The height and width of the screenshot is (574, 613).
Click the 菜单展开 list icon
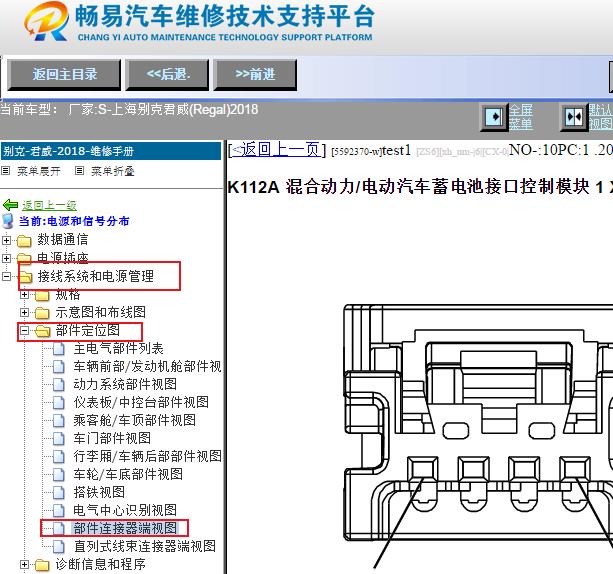[5, 170]
